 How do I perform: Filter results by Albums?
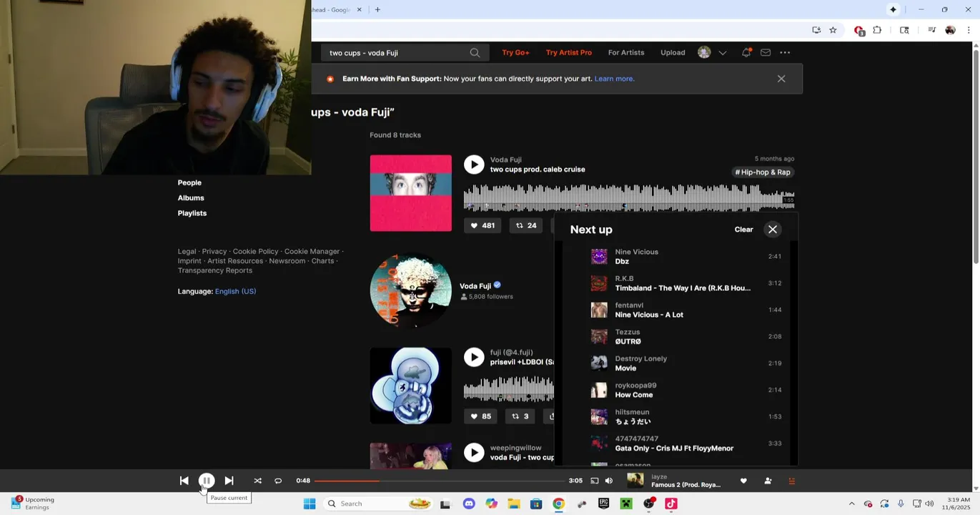pos(191,198)
